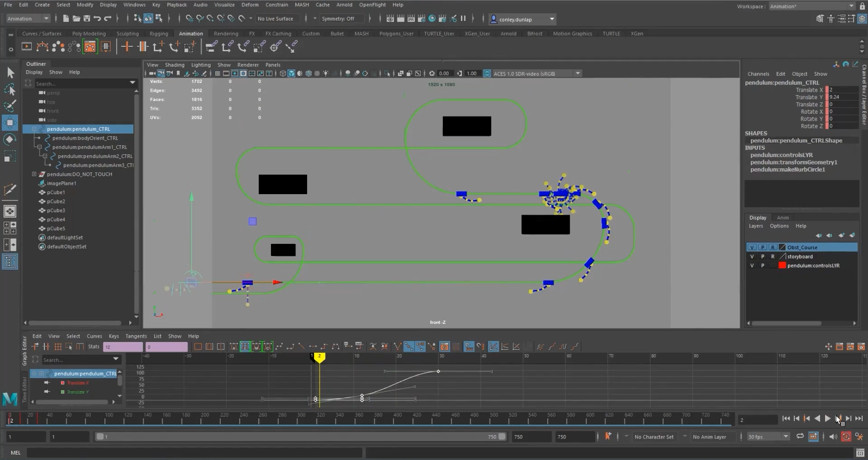This screenshot has width=868, height=460.
Task: Step to the previous key
Action: (806, 419)
